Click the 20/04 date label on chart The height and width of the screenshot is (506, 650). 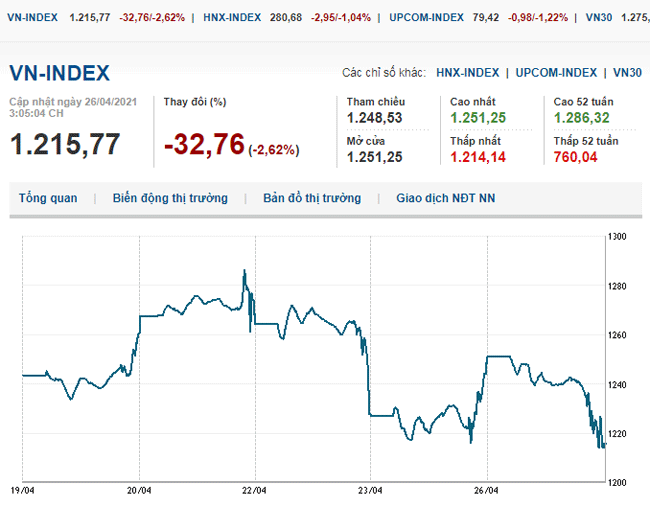tap(139, 491)
